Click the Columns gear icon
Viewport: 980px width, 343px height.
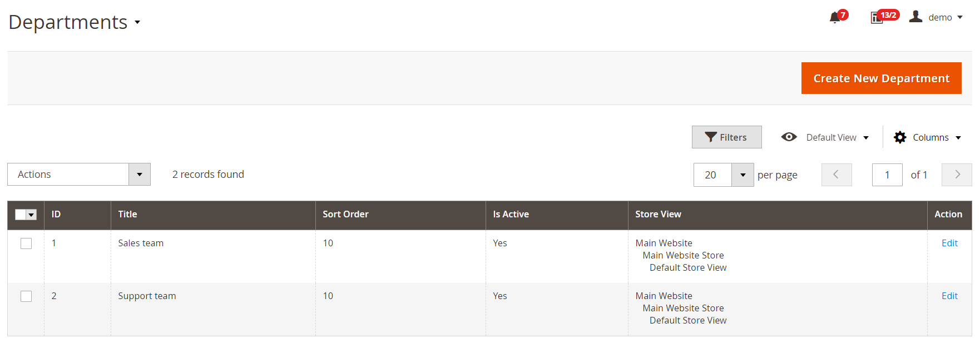click(900, 137)
